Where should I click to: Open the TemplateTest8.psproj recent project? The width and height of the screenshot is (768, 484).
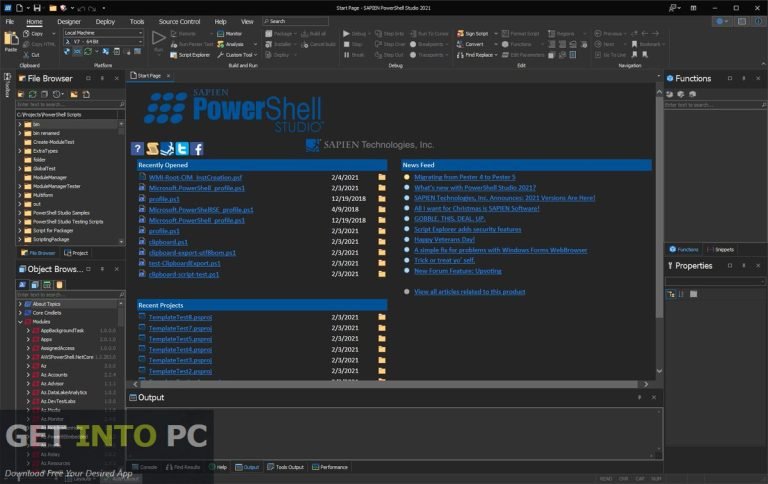(180, 316)
